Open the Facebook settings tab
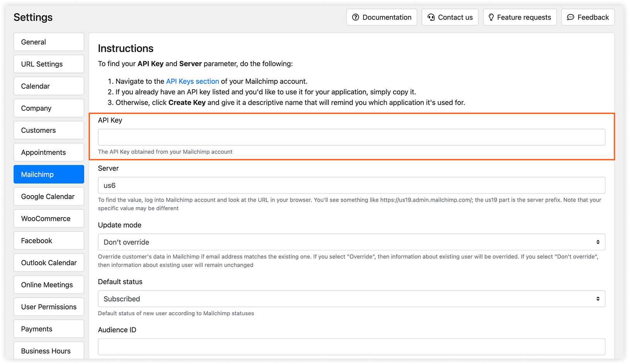This screenshot has height=364, width=629. tap(49, 241)
